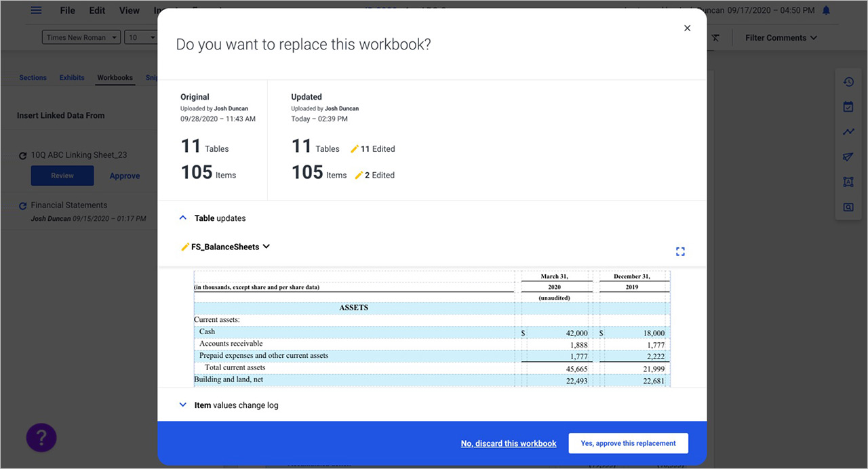868x469 pixels.
Task: Open the hamburger main menu
Action: 36,11
